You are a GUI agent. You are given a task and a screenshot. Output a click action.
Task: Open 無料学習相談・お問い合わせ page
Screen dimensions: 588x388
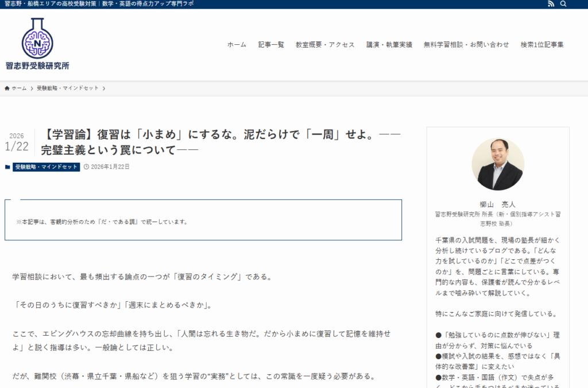tap(466, 45)
